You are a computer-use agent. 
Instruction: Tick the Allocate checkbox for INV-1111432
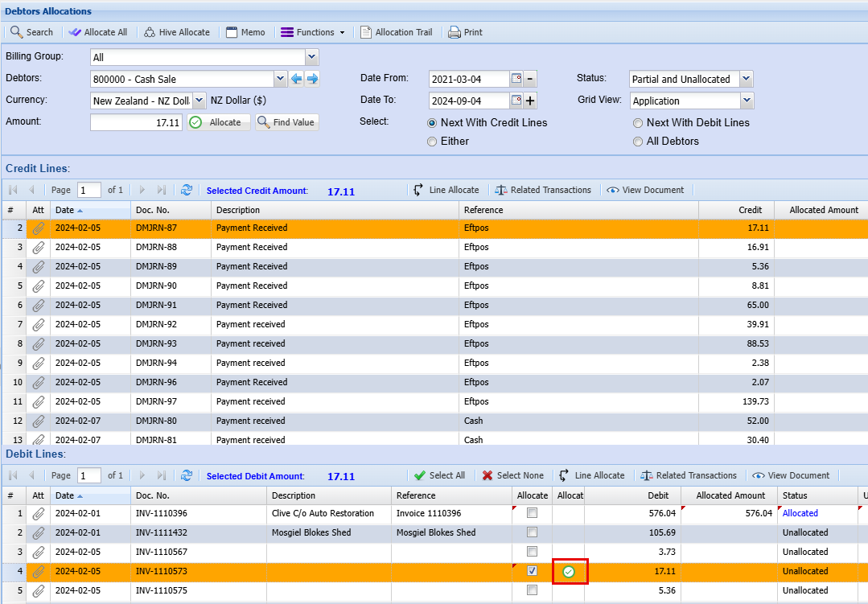[x=532, y=532]
